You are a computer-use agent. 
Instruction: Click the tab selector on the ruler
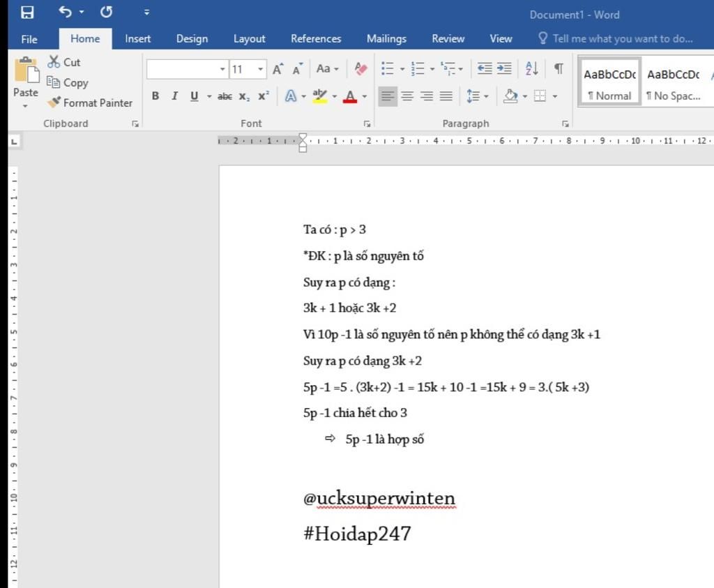click(15, 142)
